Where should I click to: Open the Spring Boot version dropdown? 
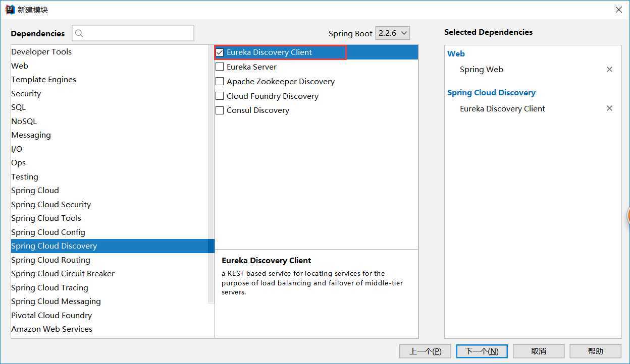pyautogui.click(x=393, y=33)
